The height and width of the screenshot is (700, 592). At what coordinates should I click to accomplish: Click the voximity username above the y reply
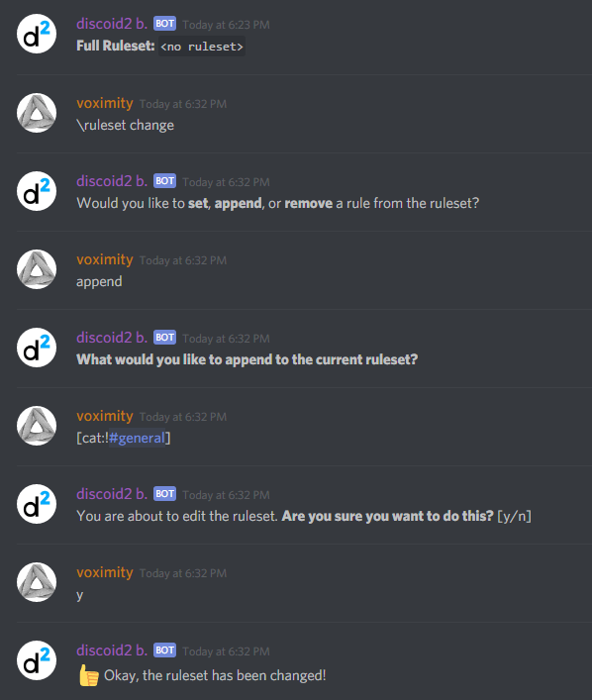tap(105, 572)
